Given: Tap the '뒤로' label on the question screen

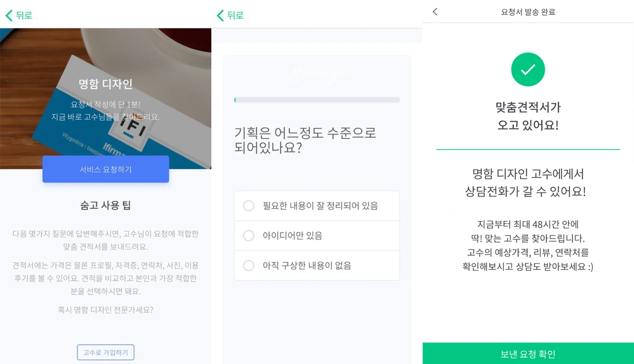Looking at the screenshot, I should [x=236, y=15].
